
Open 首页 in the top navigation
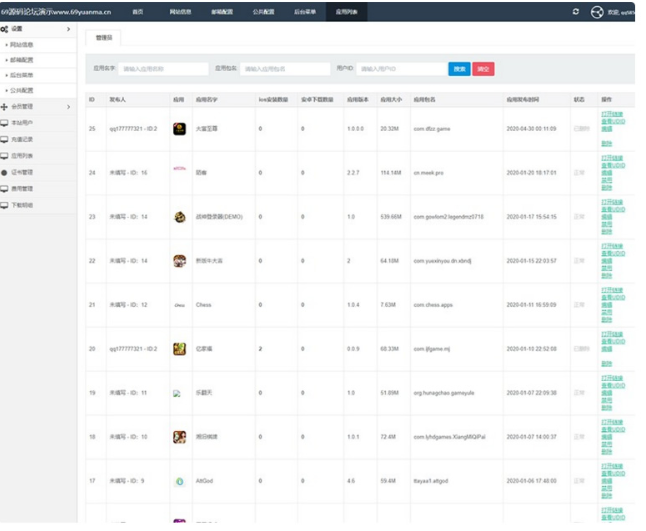click(x=137, y=11)
